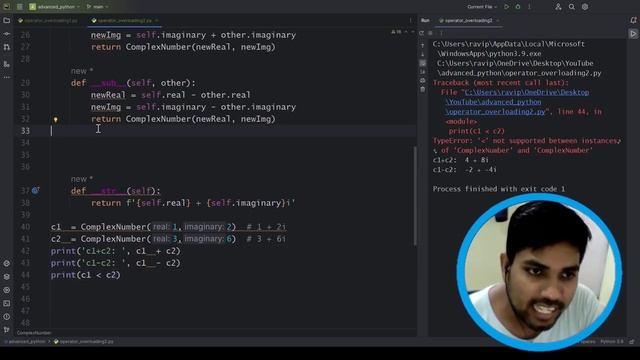Click the 'new *' hint above __sub__

pos(82,71)
